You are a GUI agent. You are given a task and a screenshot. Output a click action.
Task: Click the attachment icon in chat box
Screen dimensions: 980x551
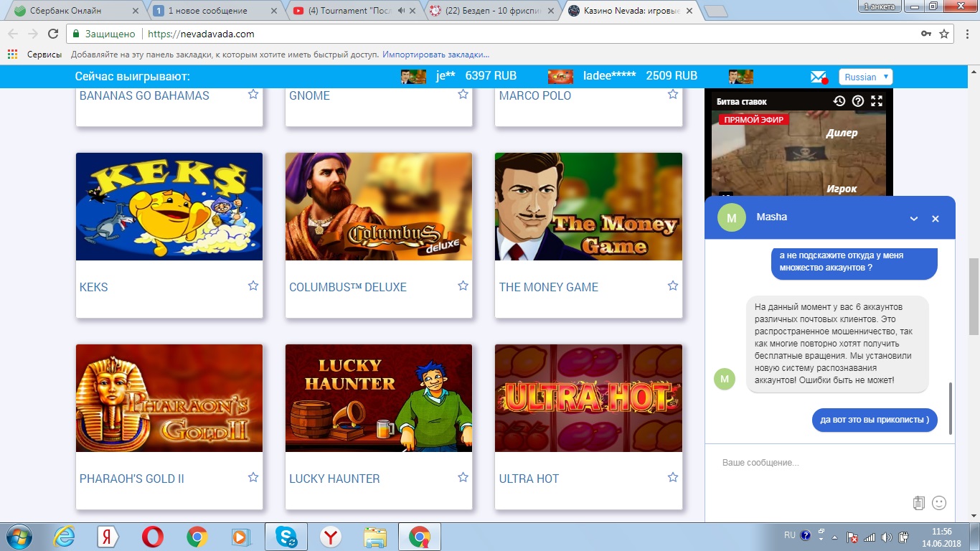[918, 503]
